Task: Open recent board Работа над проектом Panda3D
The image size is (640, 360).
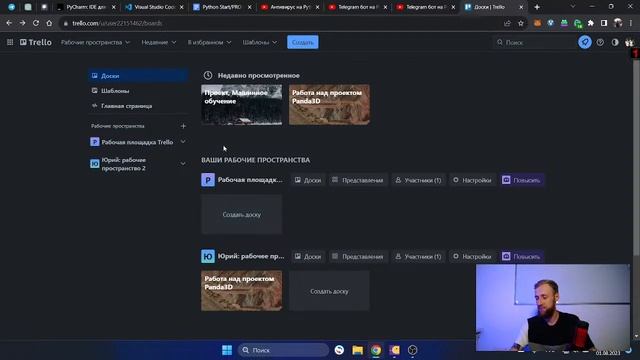Action: [329, 104]
